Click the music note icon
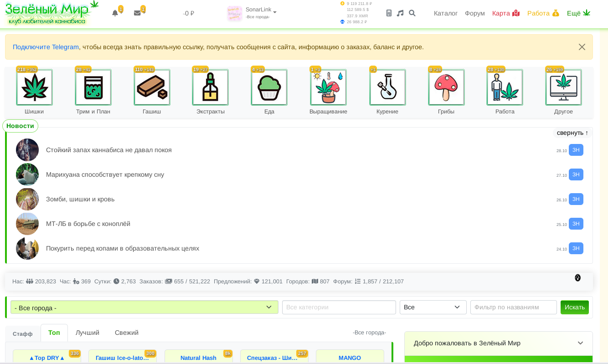Viewport: 608px width, 364px height. [x=400, y=13]
